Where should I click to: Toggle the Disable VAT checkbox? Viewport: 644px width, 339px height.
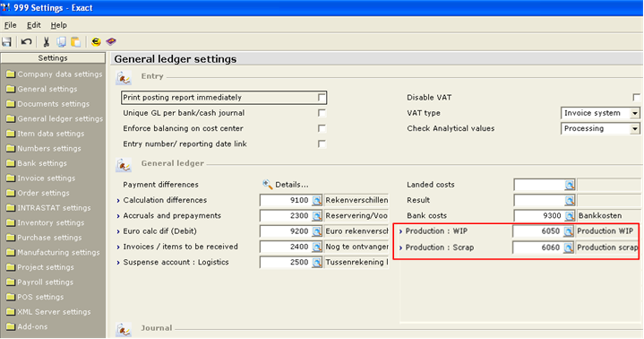637,98
